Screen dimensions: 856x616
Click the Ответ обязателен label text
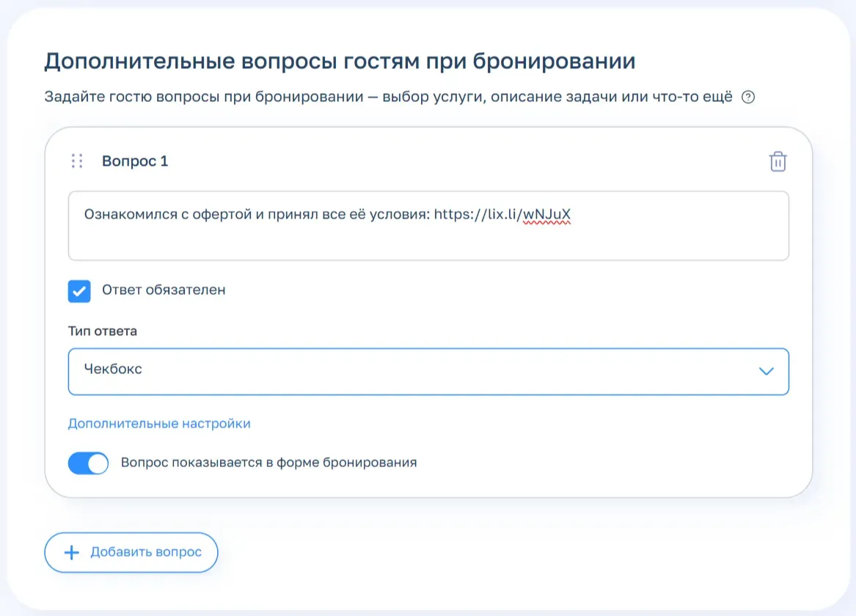pyautogui.click(x=164, y=290)
